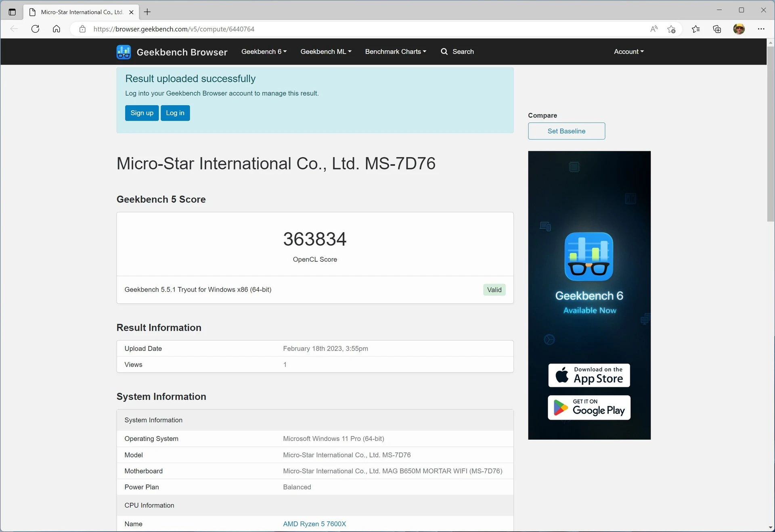This screenshot has width=775, height=532.
Task: Expand the Geekbench ML menu
Action: tap(326, 52)
